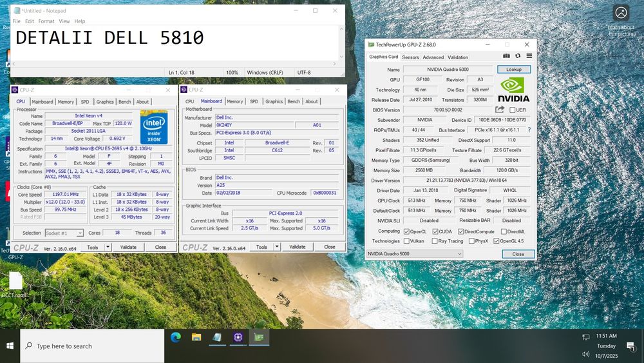Click the BIOS version share/export icon

pos(500,110)
